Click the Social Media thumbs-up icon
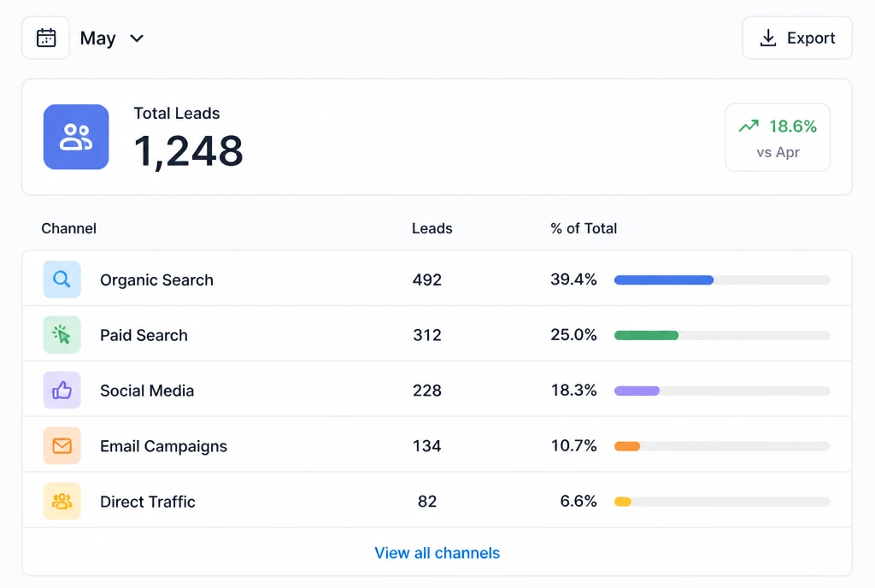This screenshot has width=875, height=588. (x=62, y=390)
